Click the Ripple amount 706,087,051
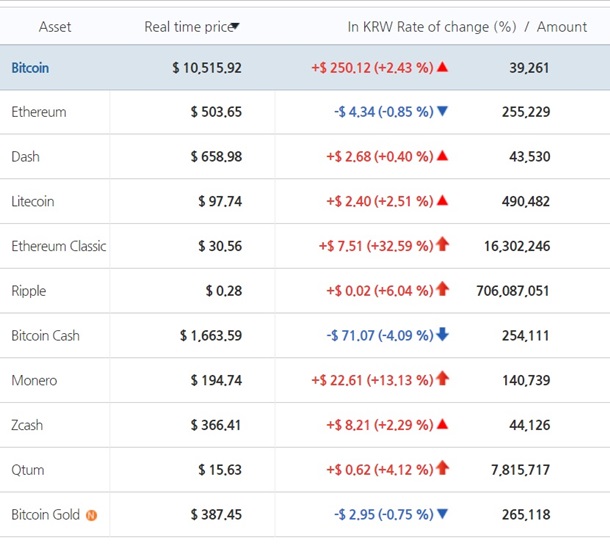This screenshot has width=610, height=548. [513, 291]
